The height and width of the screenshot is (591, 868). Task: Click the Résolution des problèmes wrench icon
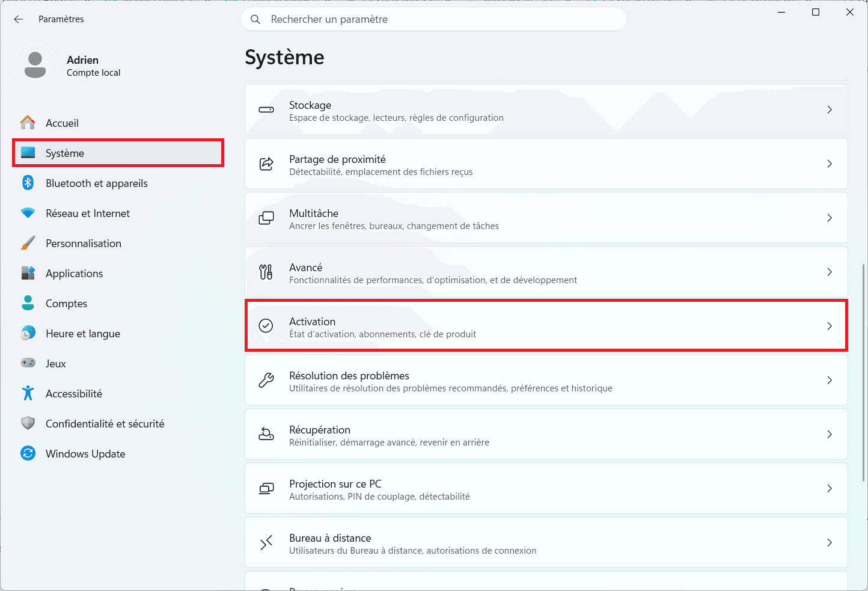266,380
